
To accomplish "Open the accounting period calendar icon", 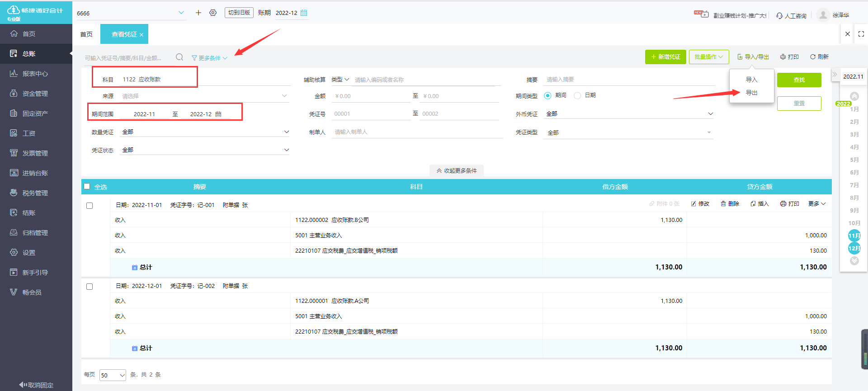I will coord(304,13).
